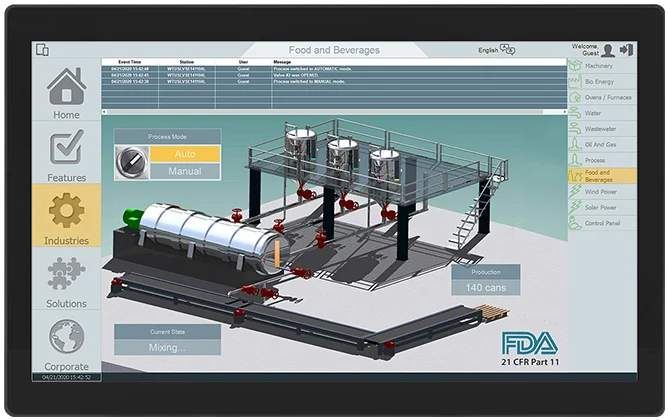
Task: Set Process Mode to Manual
Action: pyautogui.click(x=185, y=171)
